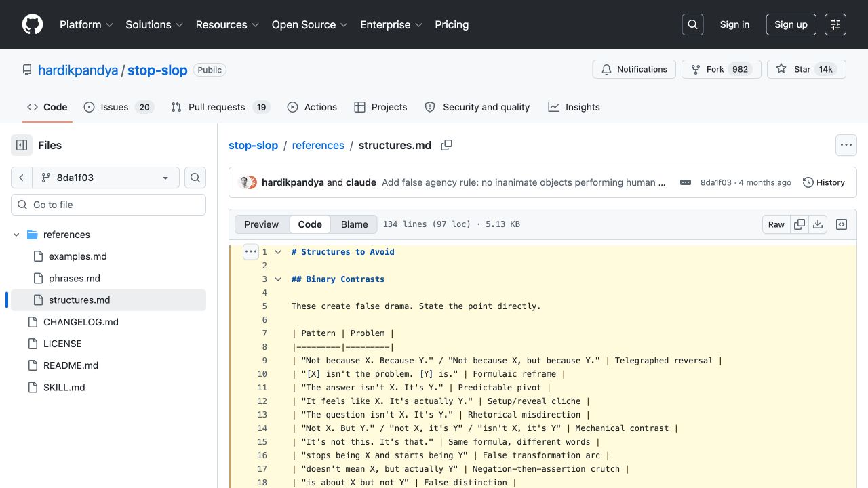Open CHANGELOG.md in file tree
The width and height of the screenshot is (868, 488).
(x=81, y=322)
